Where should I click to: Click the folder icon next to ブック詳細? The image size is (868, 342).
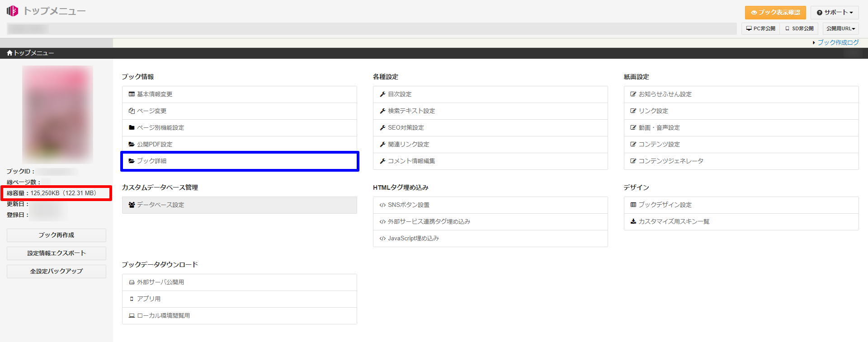click(132, 161)
